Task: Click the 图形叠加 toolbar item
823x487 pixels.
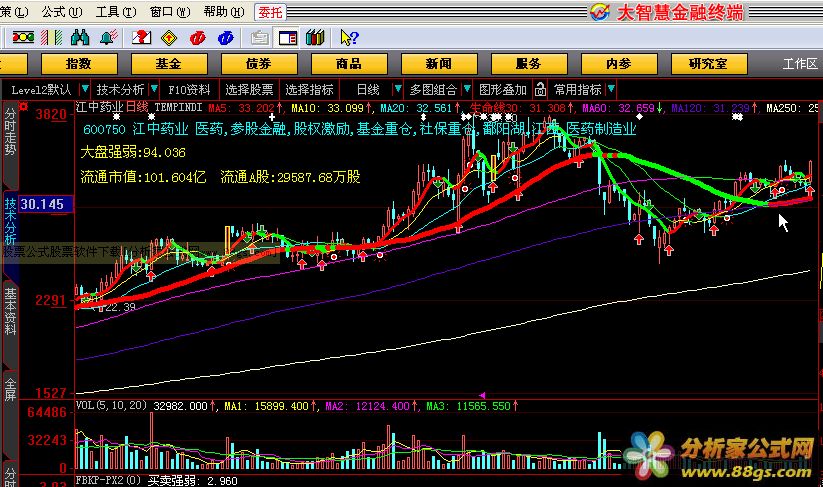Action: tap(503, 90)
